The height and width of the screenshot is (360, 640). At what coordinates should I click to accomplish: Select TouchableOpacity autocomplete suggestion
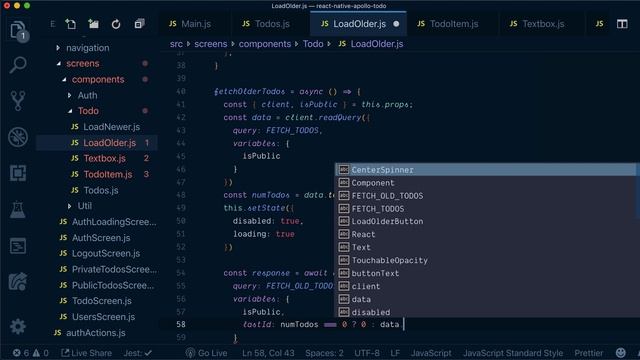pos(485,260)
